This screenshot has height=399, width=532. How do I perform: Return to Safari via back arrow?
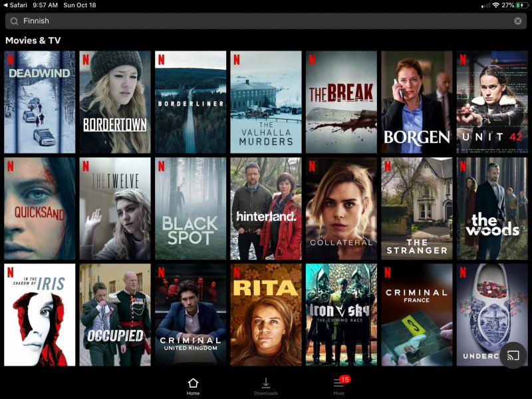tap(15, 5)
